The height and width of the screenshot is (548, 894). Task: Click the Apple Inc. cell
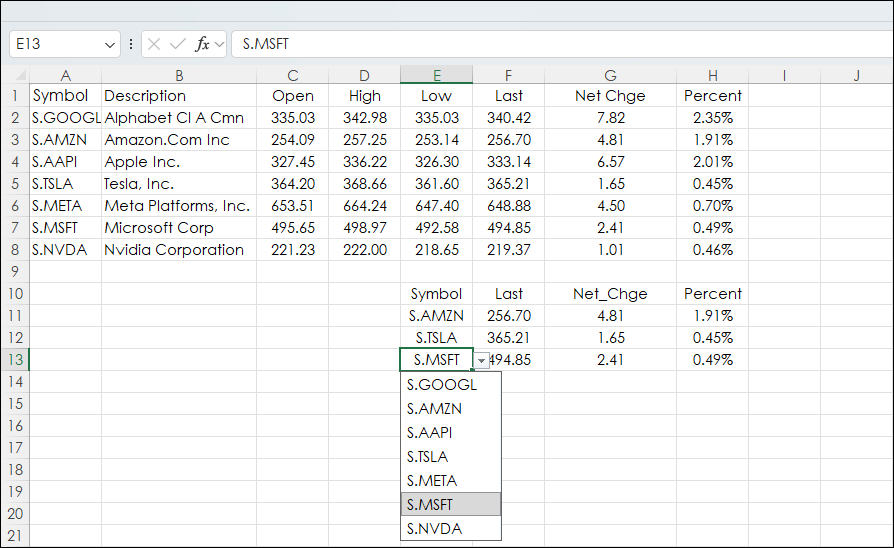pos(179,162)
